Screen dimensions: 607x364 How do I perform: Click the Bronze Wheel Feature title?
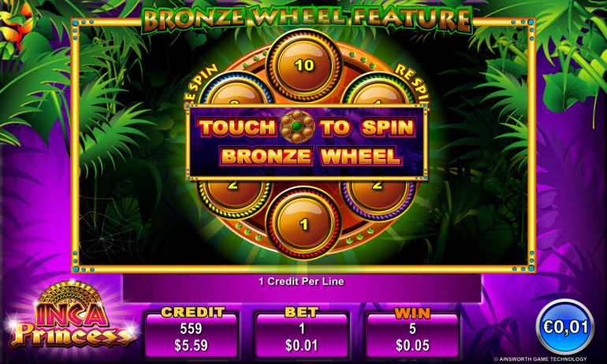coord(307,20)
